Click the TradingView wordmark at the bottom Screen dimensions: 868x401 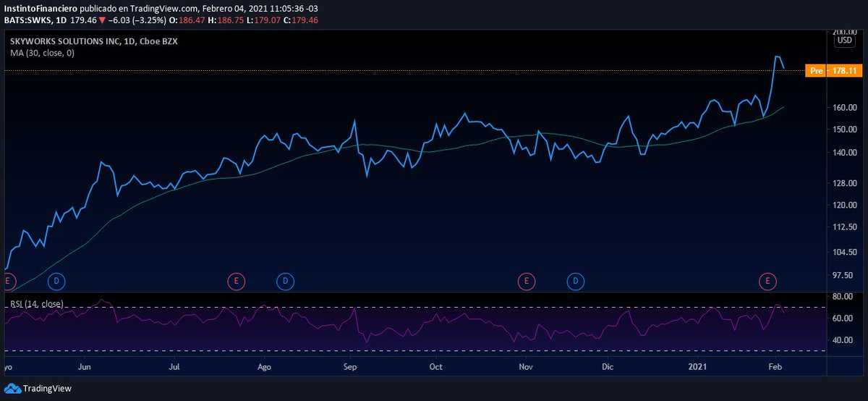47,389
